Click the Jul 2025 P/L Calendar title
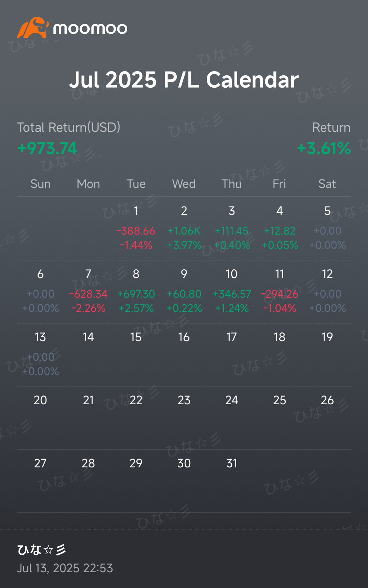This screenshot has height=588, width=368. tap(184, 80)
